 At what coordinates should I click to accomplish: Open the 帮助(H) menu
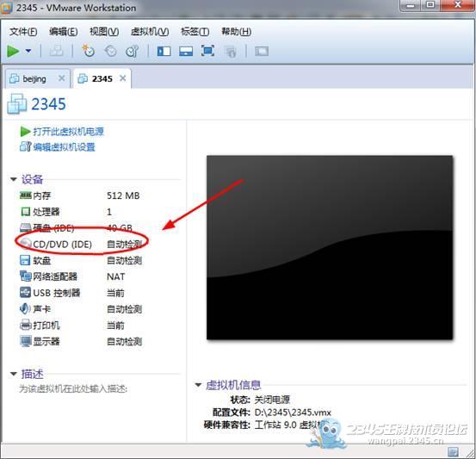click(x=236, y=31)
